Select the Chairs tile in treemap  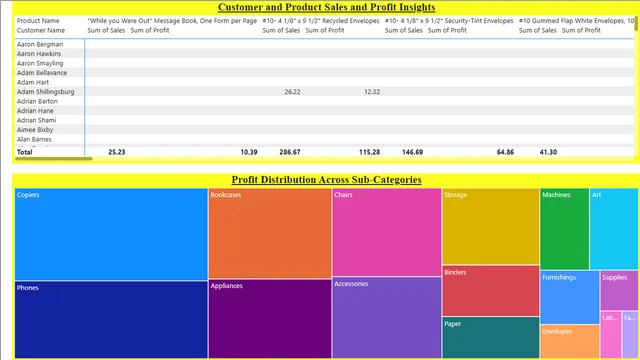[x=387, y=232]
